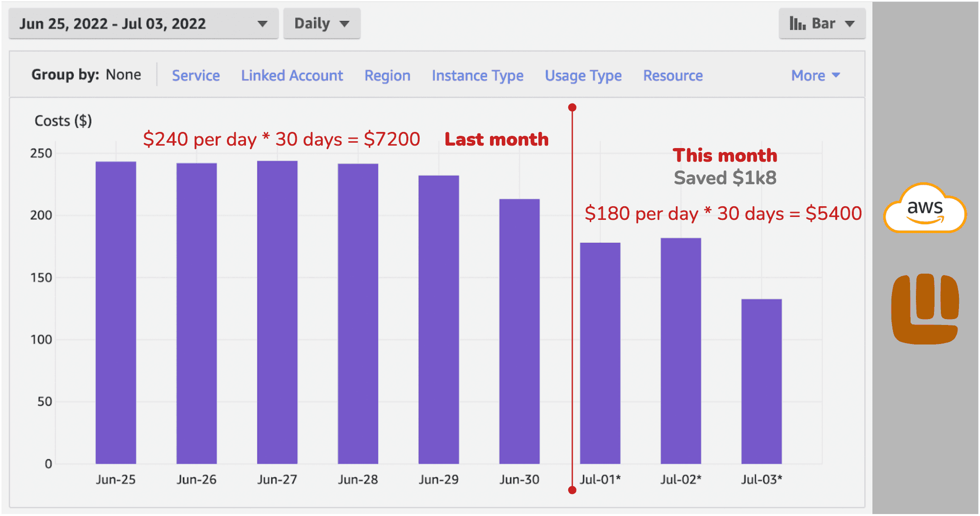Image resolution: width=980 pixels, height=516 pixels.
Task: Select the Jul-03 bar in chart
Action: pyautogui.click(x=761, y=381)
